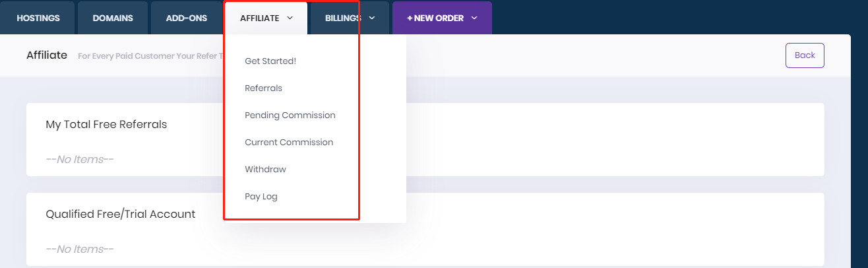Open Referrals in the dropdown menu
The width and height of the screenshot is (868, 268).
[x=263, y=88]
